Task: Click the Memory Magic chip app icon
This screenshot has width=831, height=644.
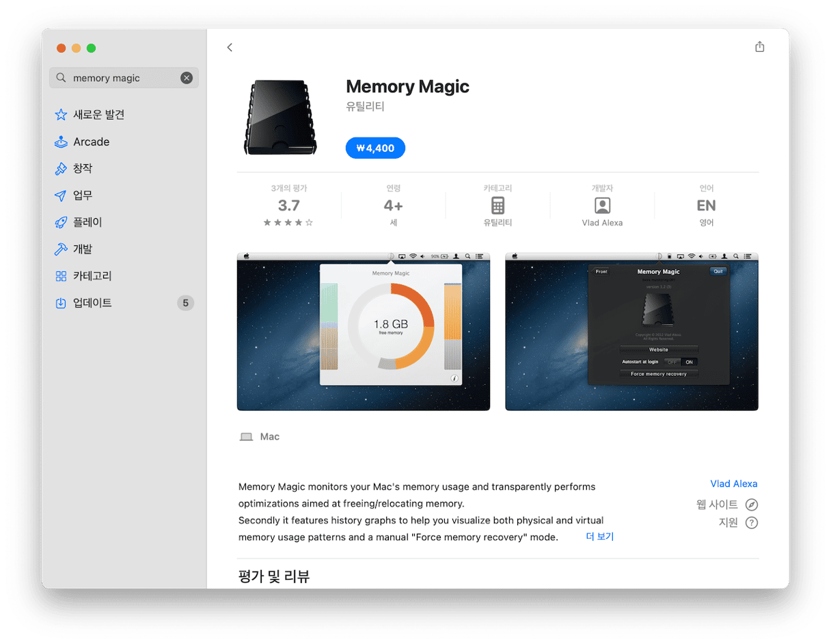Action: [280, 117]
